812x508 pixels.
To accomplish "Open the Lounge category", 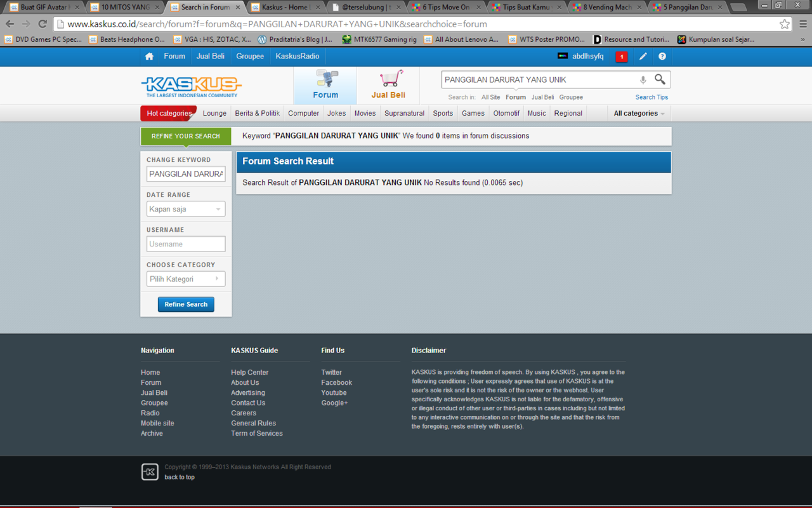I will point(214,114).
